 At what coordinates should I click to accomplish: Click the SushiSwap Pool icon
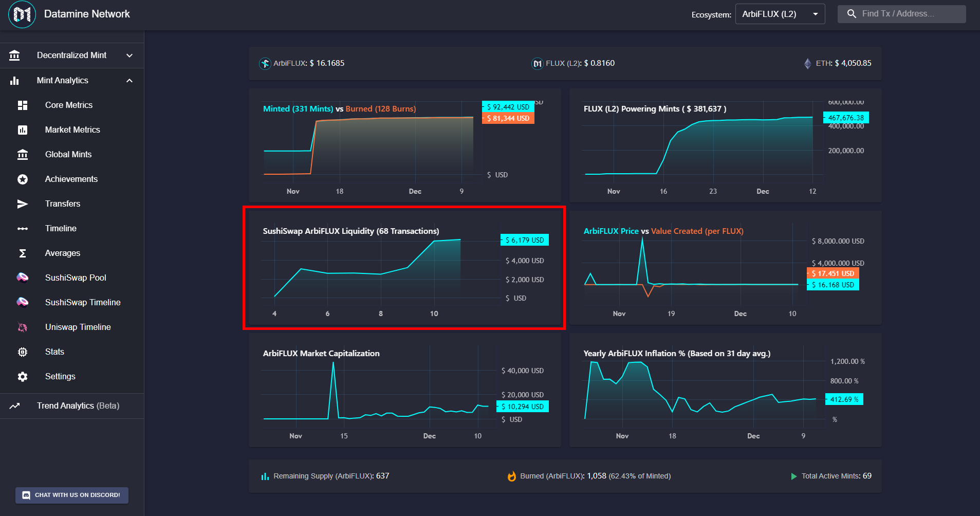[23, 278]
